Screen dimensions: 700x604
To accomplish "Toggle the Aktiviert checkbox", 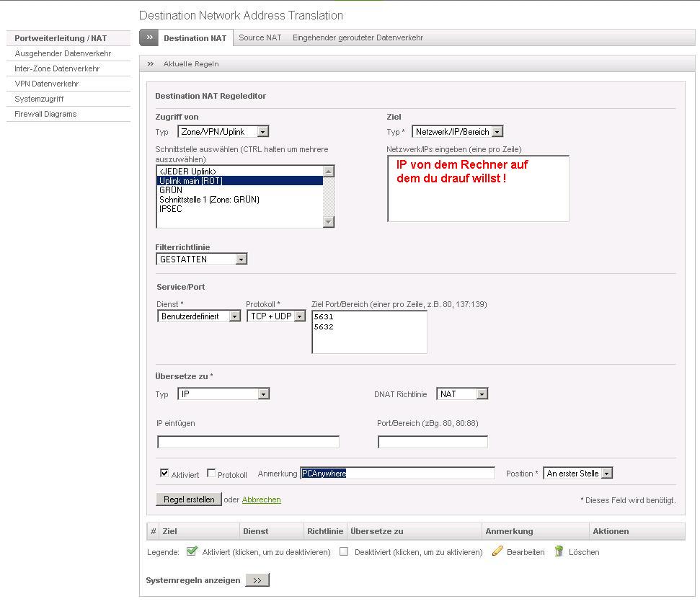I will (x=164, y=474).
